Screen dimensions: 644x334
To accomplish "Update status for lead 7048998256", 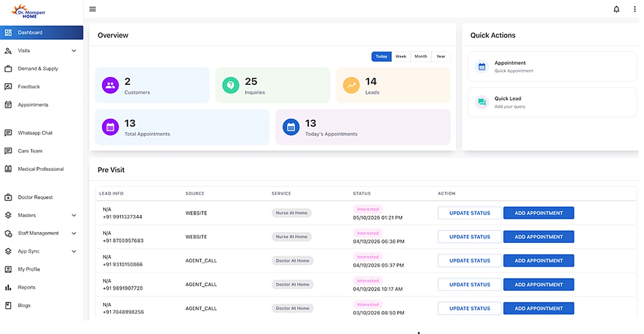I will pos(470,308).
